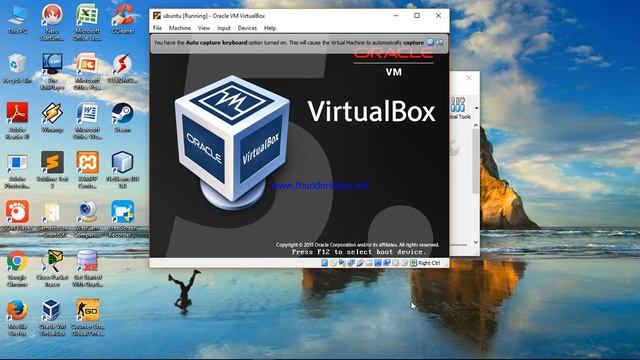Viewport: 640px width, 360px height.
Task: Open the Input menu
Action: (224, 28)
